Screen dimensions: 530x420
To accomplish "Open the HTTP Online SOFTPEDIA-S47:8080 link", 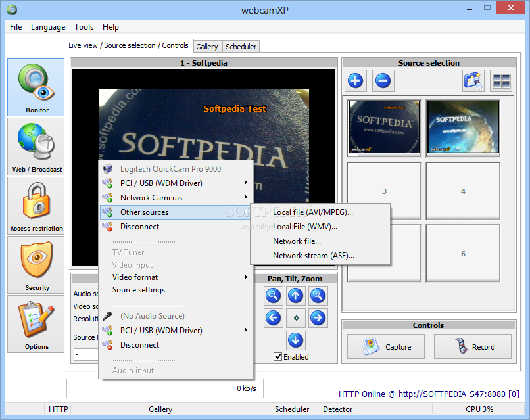I will point(429,394).
